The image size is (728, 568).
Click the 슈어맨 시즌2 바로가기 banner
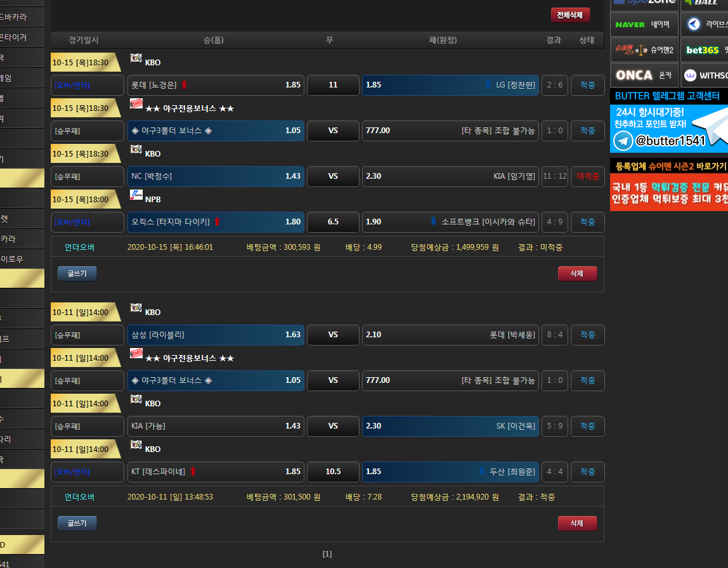(669, 167)
